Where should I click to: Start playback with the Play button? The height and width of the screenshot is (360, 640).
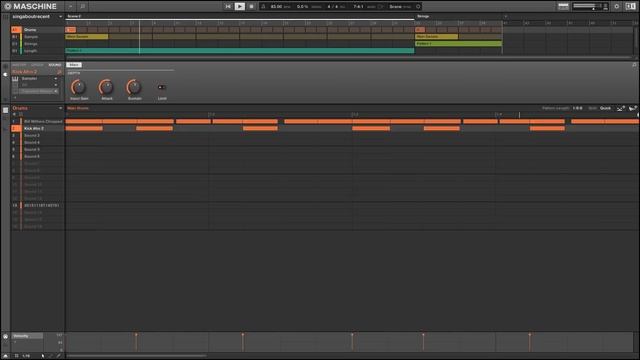240,7
